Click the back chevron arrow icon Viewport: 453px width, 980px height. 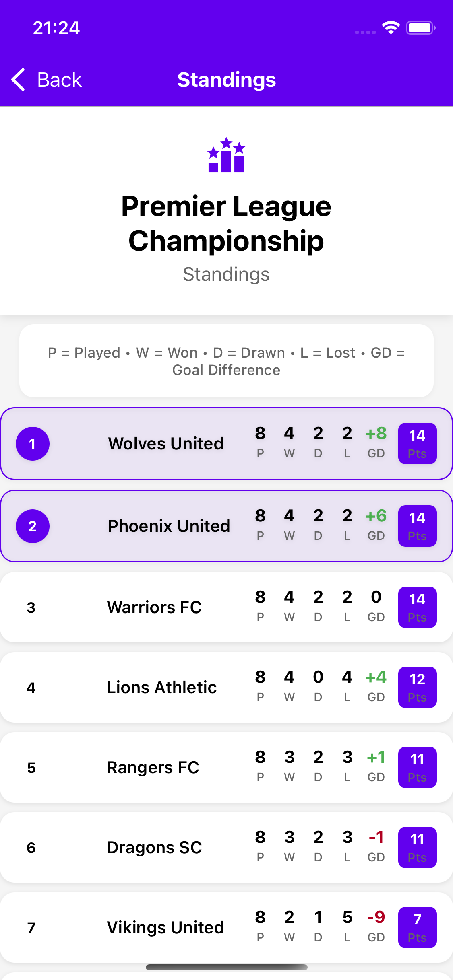tap(18, 80)
